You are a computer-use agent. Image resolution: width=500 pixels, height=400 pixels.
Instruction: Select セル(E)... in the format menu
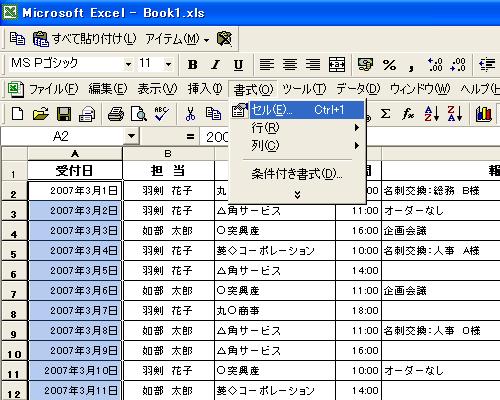click(x=298, y=110)
